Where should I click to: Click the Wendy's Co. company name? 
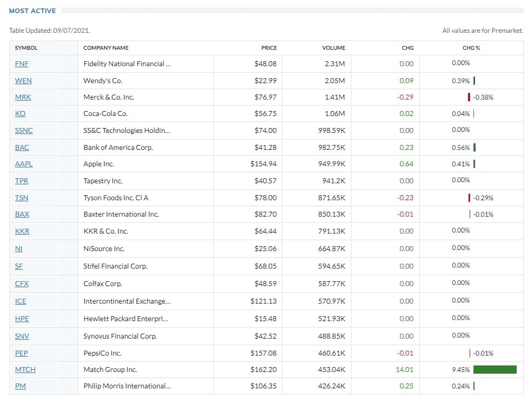click(103, 81)
